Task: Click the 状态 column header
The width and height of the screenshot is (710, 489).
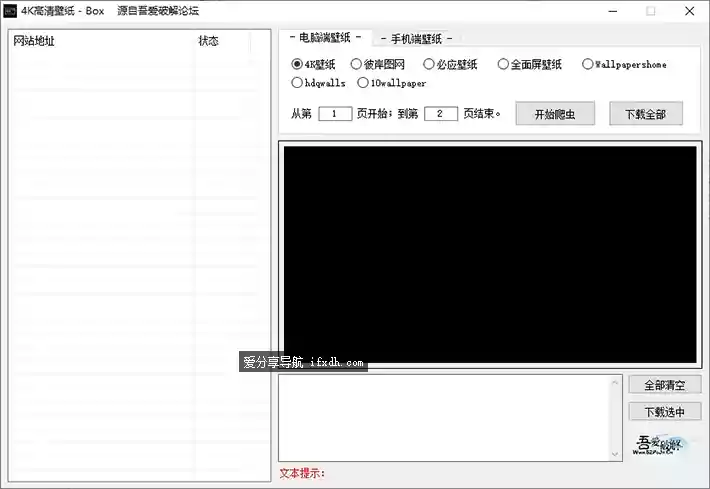Action: click(x=223, y=41)
